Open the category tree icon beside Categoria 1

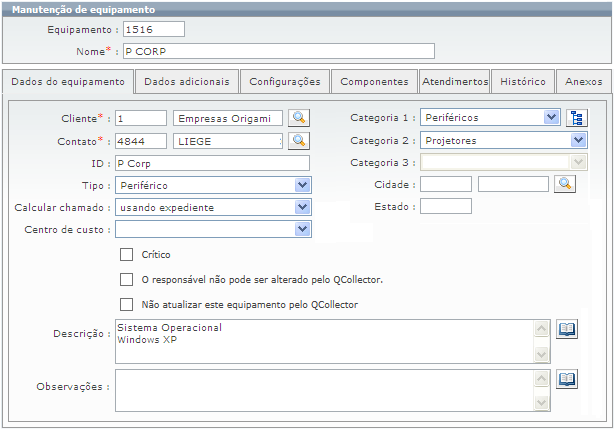tap(577, 118)
